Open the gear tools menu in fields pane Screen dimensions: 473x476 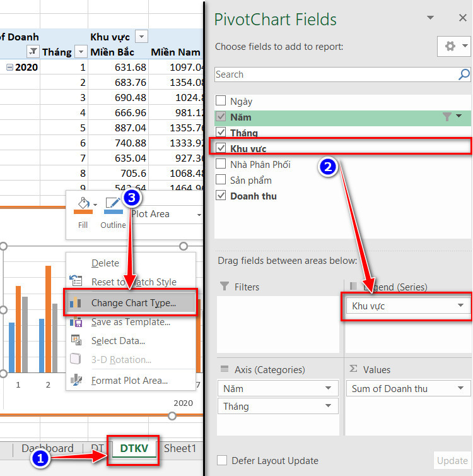point(454,46)
